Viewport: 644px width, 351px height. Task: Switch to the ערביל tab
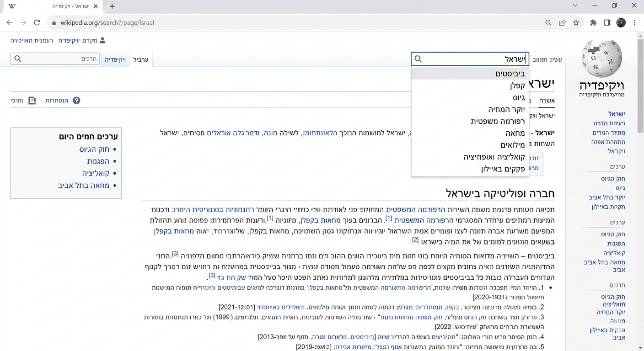141,59
